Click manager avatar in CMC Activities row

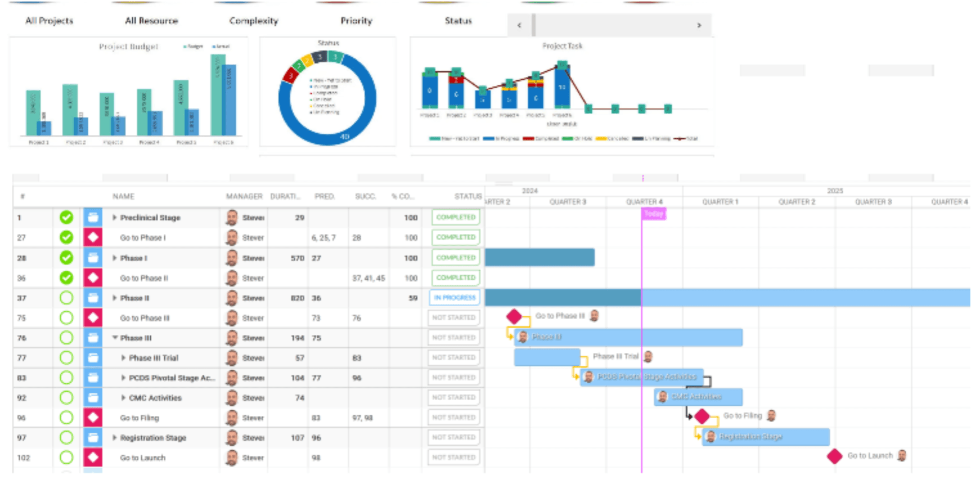232,397
